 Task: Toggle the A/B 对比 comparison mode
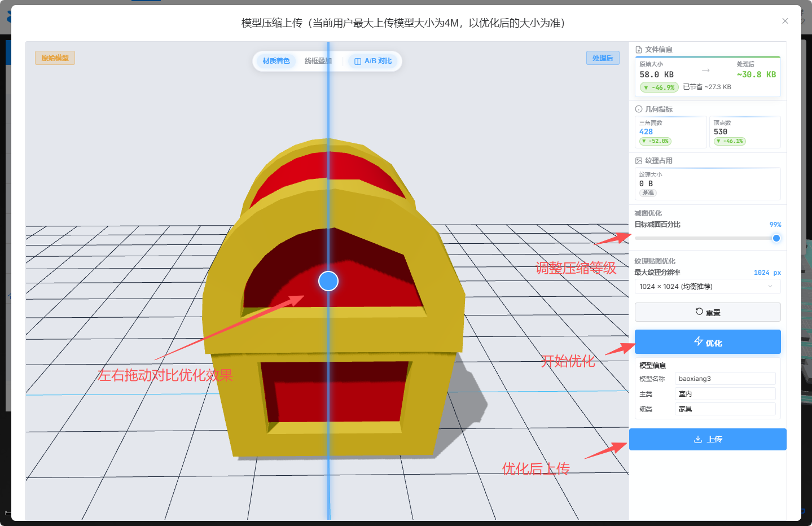(373, 61)
